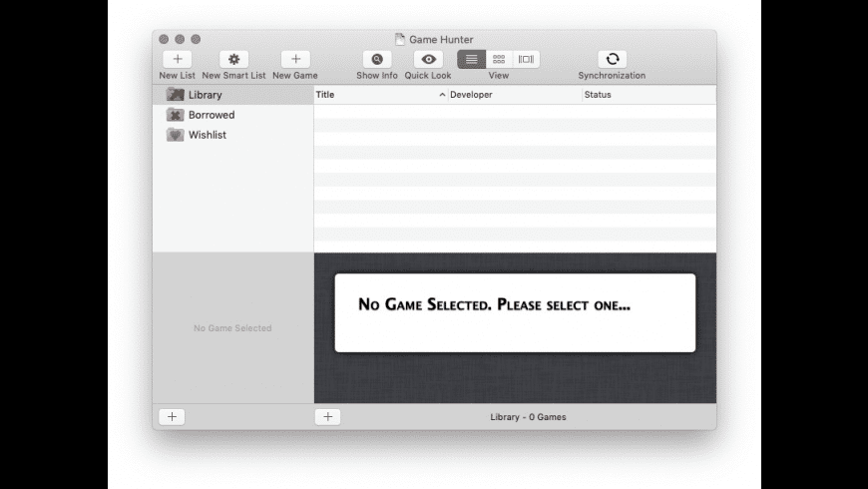Click plus button below sidebar
This screenshot has width=868, height=489.
pyautogui.click(x=172, y=417)
